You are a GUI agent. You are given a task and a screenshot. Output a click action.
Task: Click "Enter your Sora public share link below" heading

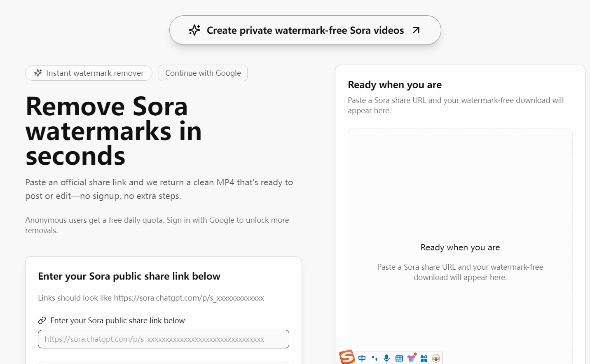pyautogui.click(x=129, y=276)
